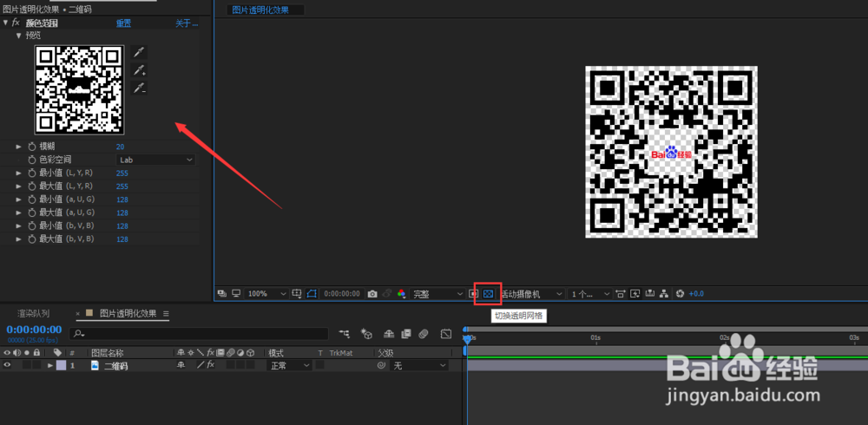Click the 关于... about link
This screenshot has width=868, height=425.
click(187, 23)
